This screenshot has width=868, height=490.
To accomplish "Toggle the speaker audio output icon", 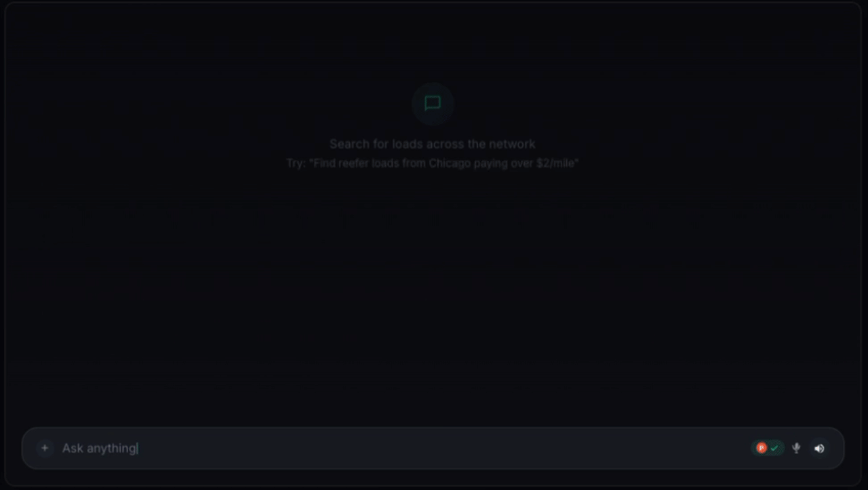I will point(819,448).
